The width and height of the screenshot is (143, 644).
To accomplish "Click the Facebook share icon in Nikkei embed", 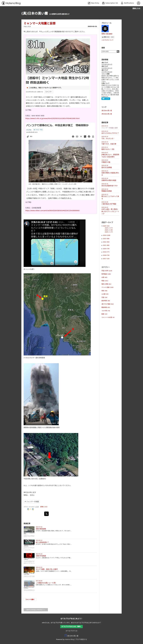I will click(x=89, y=136).
